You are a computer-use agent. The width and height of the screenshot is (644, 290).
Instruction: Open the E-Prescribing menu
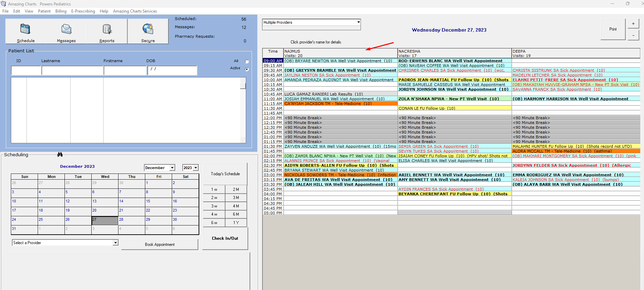pos(83,11)
